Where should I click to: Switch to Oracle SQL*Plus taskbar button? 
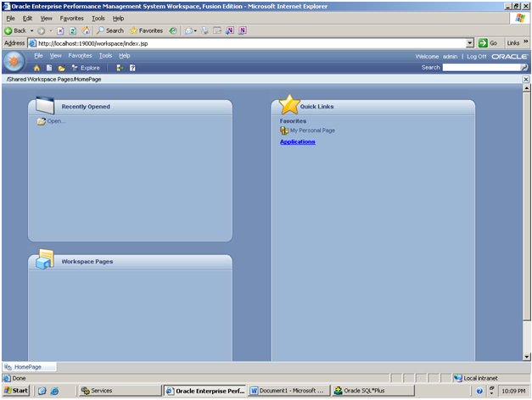click(x=373, y=391)
